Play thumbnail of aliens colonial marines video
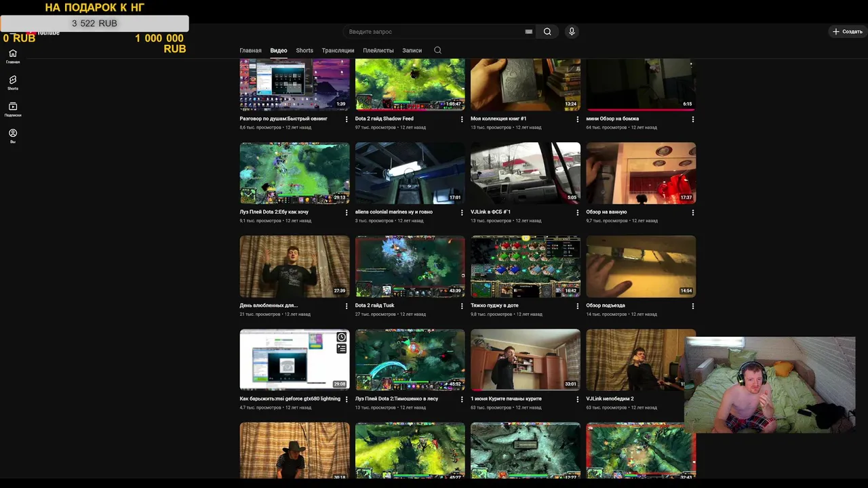868x488 pixels. click(x=410, y=173)
